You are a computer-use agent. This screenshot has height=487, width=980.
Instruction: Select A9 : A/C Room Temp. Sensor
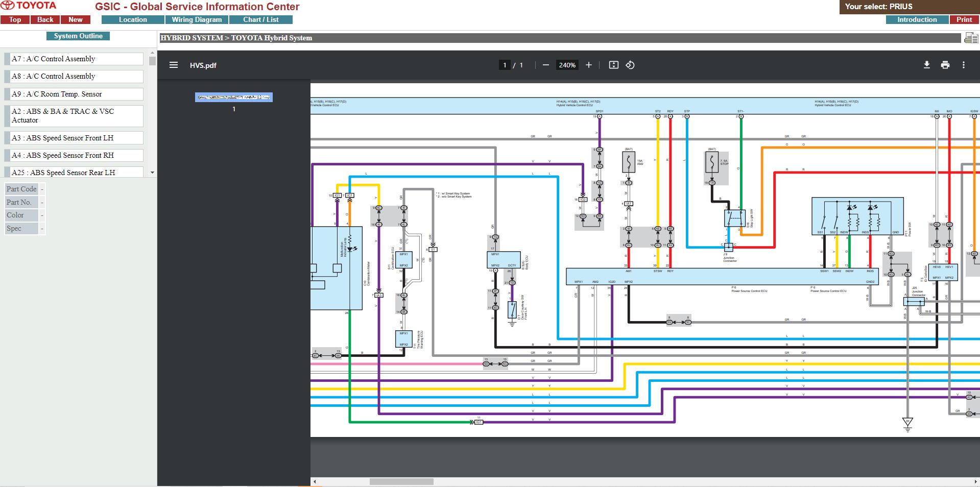(x=74, y=94)
